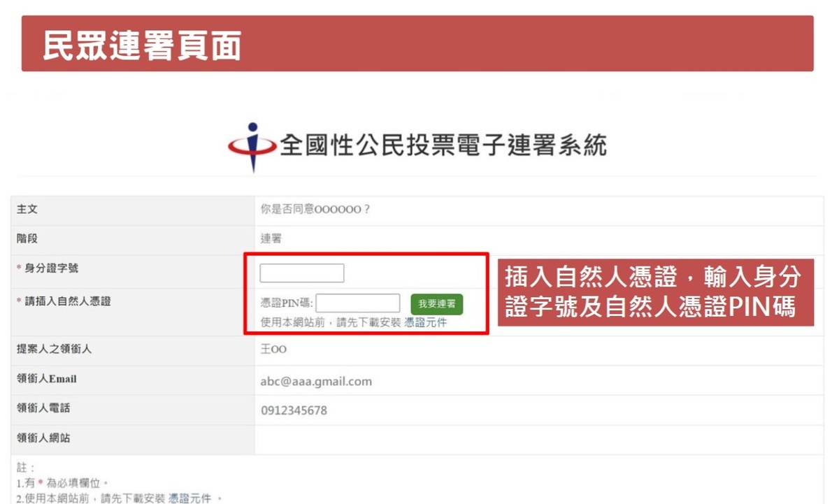Viewport: 839px width, 504px height.
Task: Click the system logo icon beside the title
Action: 252,147
